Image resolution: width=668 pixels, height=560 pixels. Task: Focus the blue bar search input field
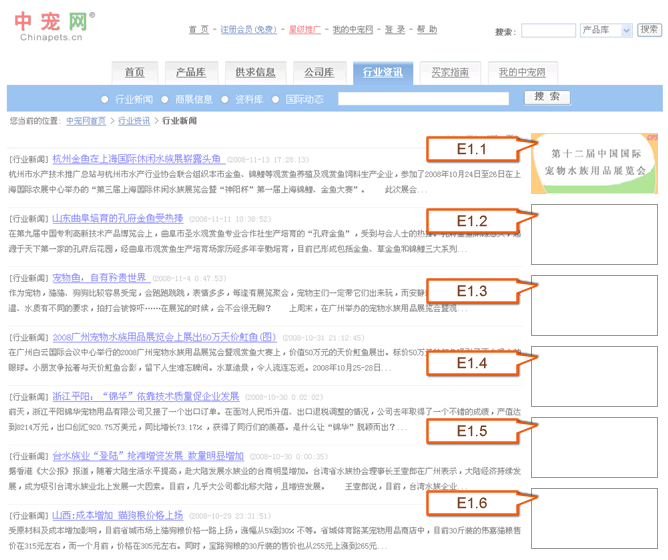pyautogui.click(x=423, y=99)
